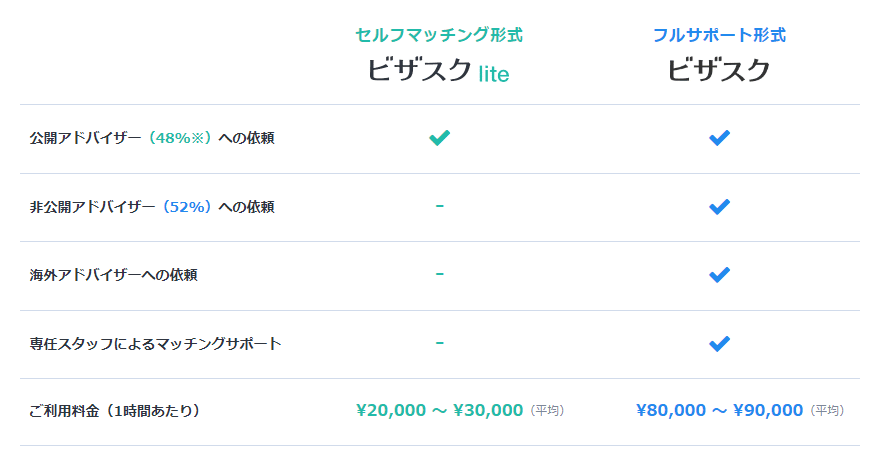888x459 pixels.
Task: Select the ビザスク lite logo heading
Action: 438,71
